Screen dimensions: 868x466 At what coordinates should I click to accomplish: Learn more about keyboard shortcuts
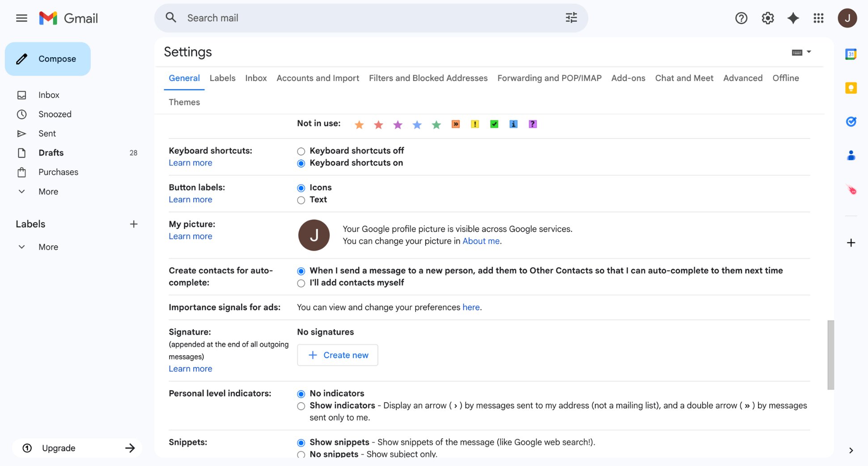pos(190,163)
